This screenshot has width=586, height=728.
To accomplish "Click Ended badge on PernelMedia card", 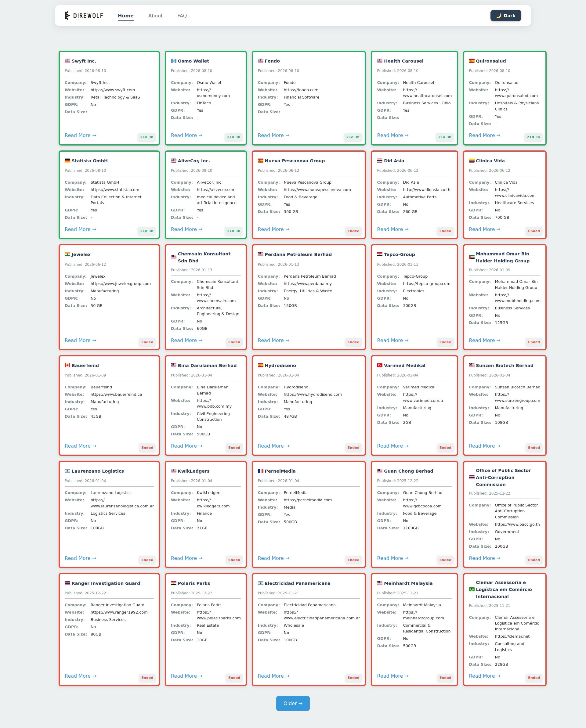I will pos(353,560).
